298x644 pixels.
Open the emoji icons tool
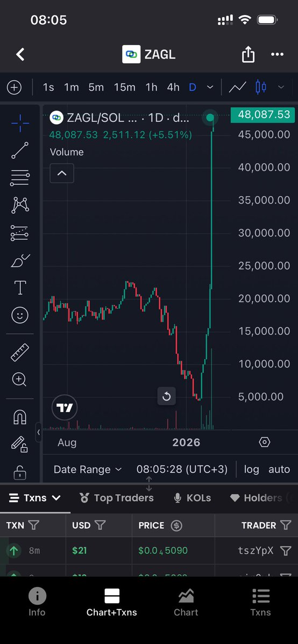tap(20, 315)
